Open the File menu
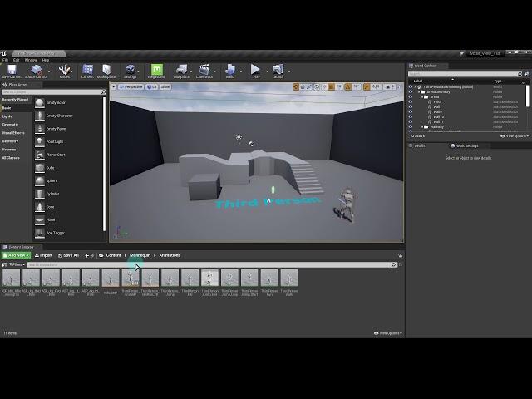 pos(6,60)
